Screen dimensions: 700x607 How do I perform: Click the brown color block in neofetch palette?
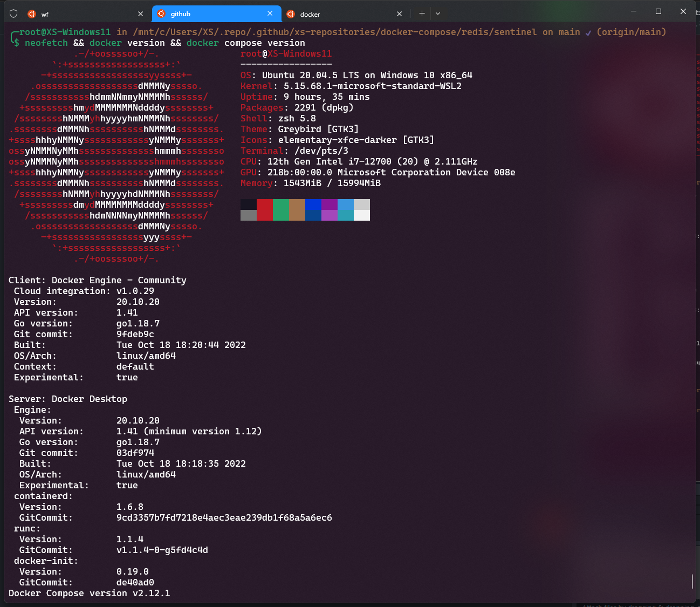click(x=297, y=210)
